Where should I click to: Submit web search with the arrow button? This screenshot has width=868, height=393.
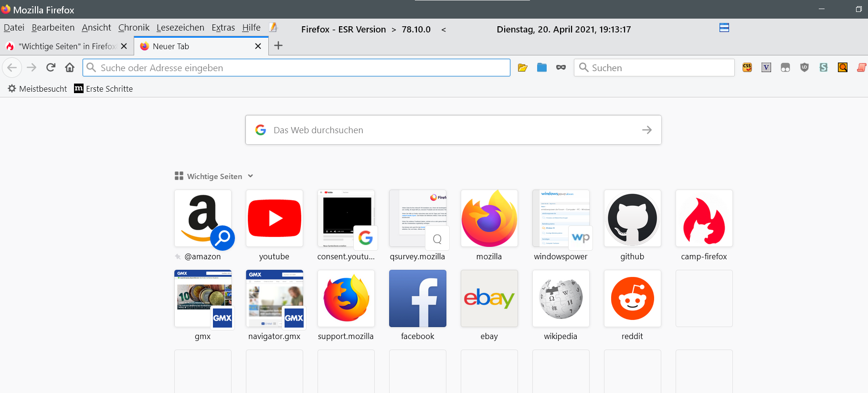647,130
